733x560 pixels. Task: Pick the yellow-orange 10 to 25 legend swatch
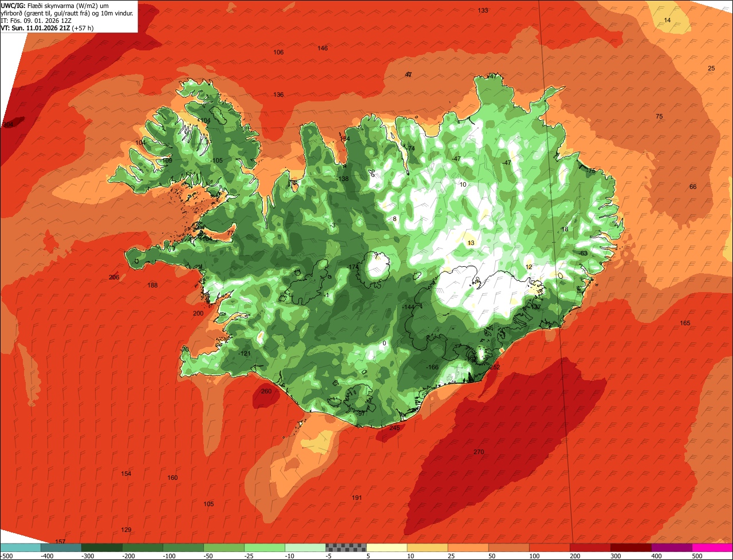427,547
